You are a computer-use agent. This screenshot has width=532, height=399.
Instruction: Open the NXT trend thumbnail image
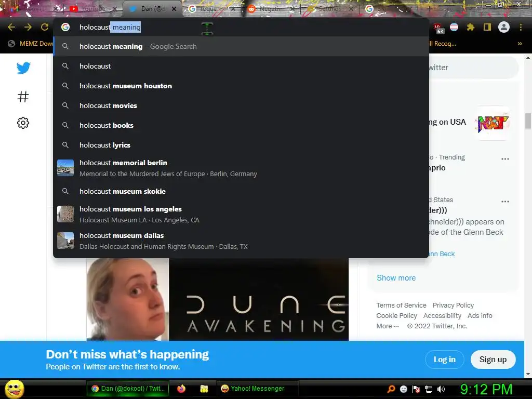(x=493, y=123)
